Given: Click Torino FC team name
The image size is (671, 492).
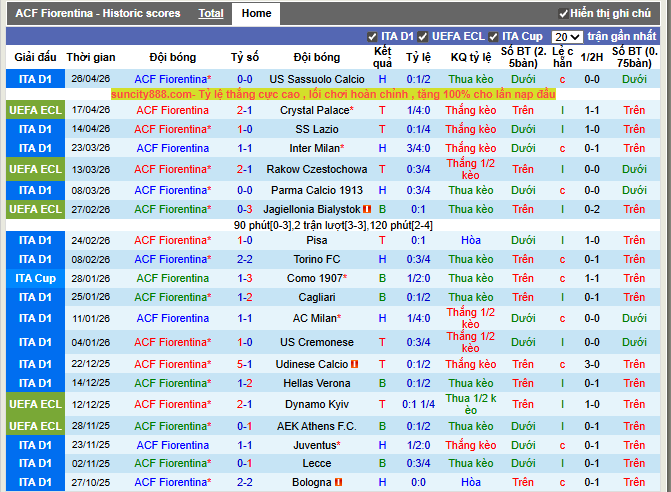Looking at the screenshot, I should [317, 259].
